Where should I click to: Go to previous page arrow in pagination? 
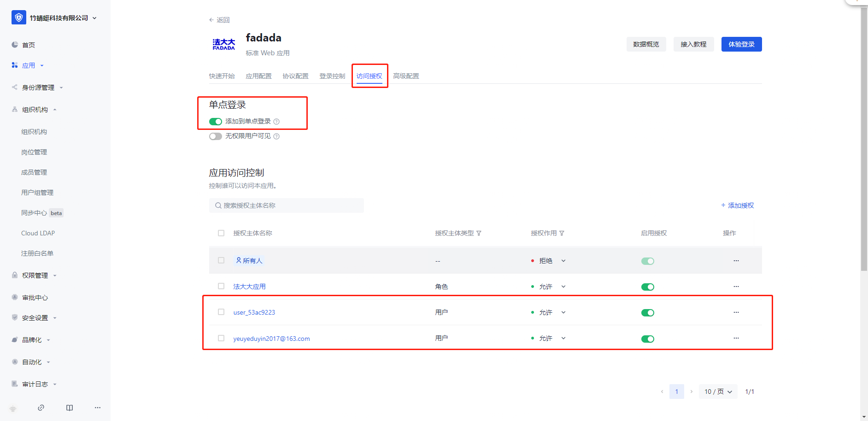662,392
